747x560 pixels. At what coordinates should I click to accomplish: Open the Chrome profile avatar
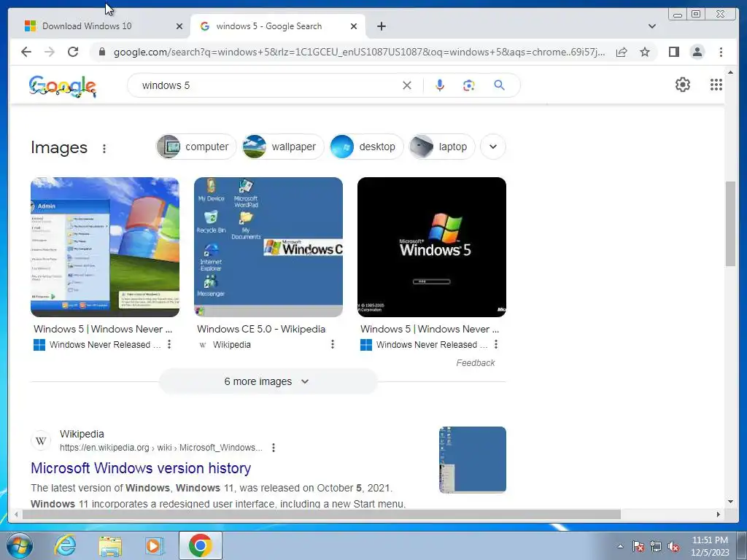[x=697, y=52]
